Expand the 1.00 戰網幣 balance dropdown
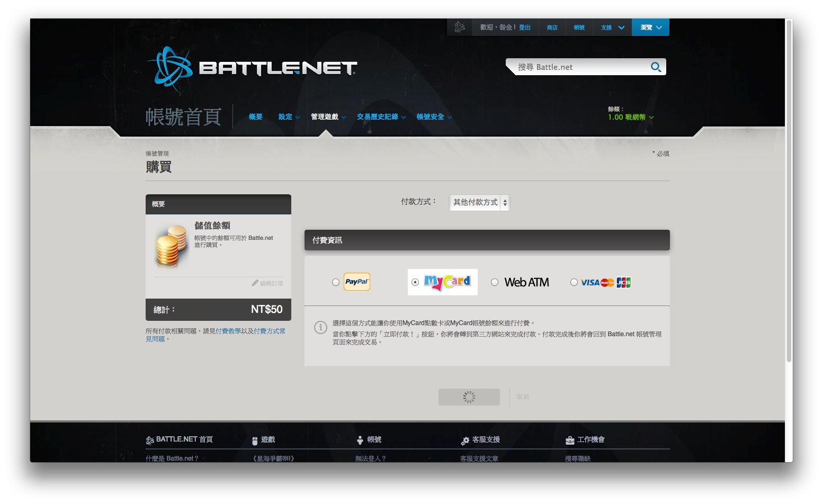823x504 pixels. click(x=631, y=118)
